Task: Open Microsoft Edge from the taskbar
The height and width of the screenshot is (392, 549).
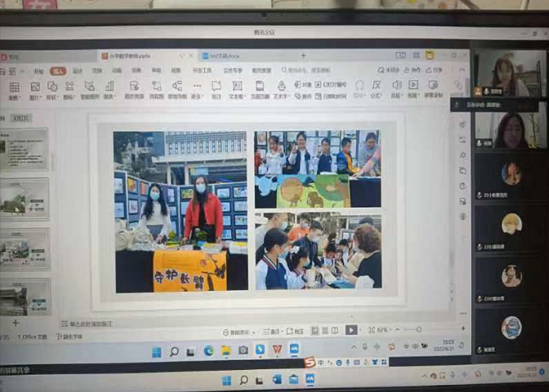Action: click(208, 351)
